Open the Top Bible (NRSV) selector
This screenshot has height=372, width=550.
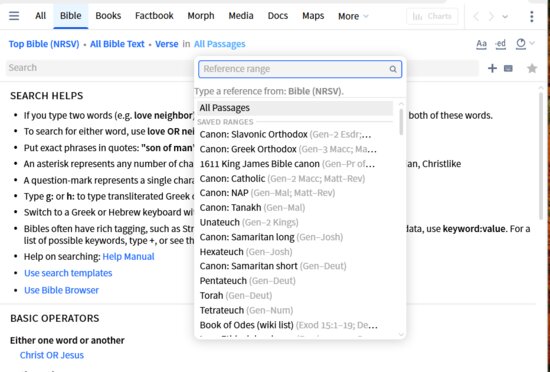[x=44, y=44]
